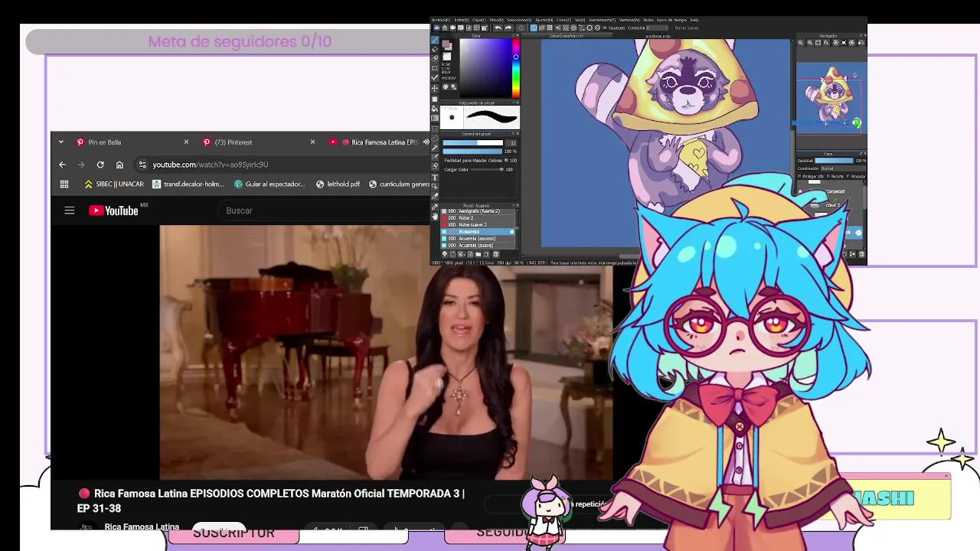Click the YouTube video player
980x551 pixels.
(386, 352)
